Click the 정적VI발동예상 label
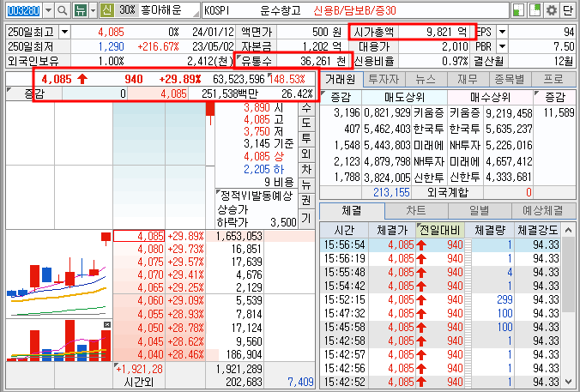 pos(257,196)
